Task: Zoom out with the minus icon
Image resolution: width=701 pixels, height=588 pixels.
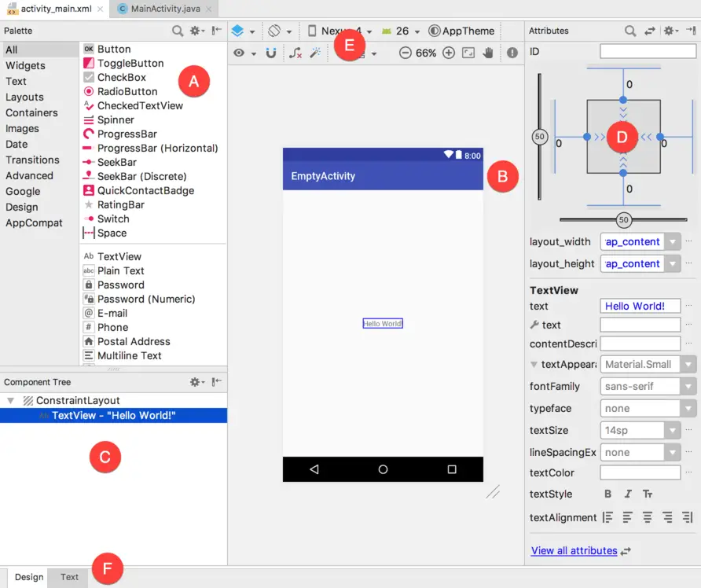Action: [x=405, y=53]
